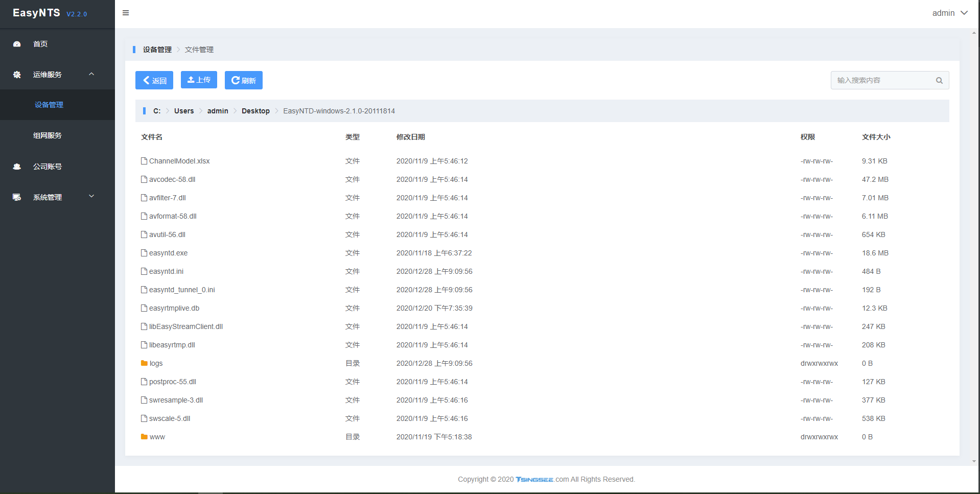This screenshot has height=494, width=980.
Task: Navigate to Desktop in the path breadcrumb
Action: [255, 111]
